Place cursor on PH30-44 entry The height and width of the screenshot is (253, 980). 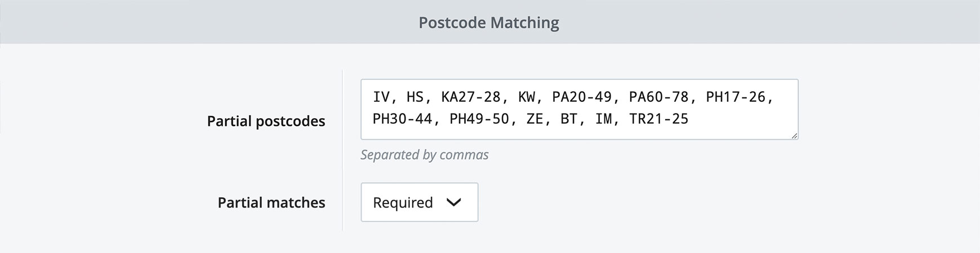402,119
